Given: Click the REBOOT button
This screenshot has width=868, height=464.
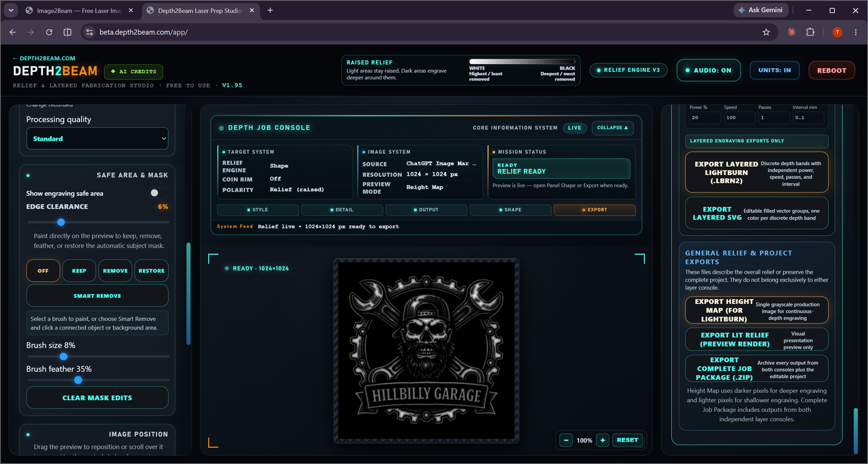Looking at the screenshot, I should point(831,70).
